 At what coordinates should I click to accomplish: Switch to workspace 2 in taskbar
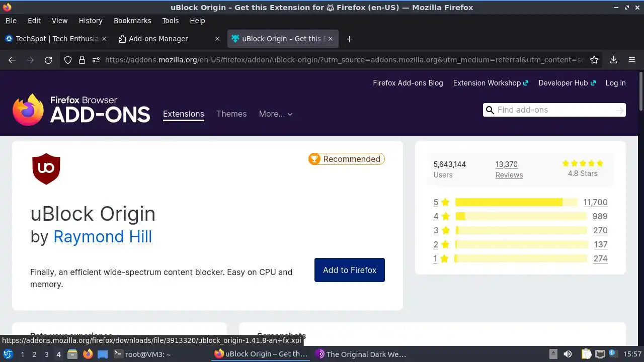coord(34,354)
